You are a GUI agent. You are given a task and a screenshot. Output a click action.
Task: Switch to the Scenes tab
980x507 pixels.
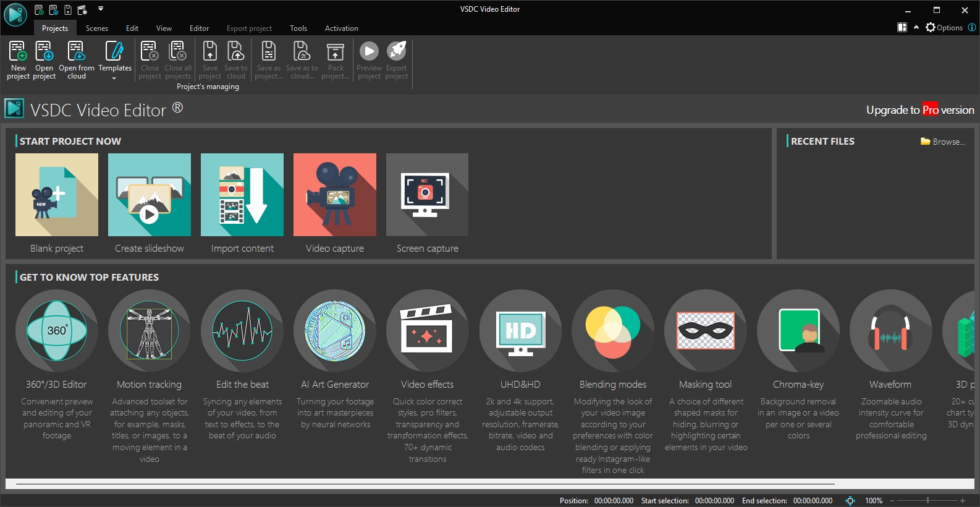click(x=97, y=28)
